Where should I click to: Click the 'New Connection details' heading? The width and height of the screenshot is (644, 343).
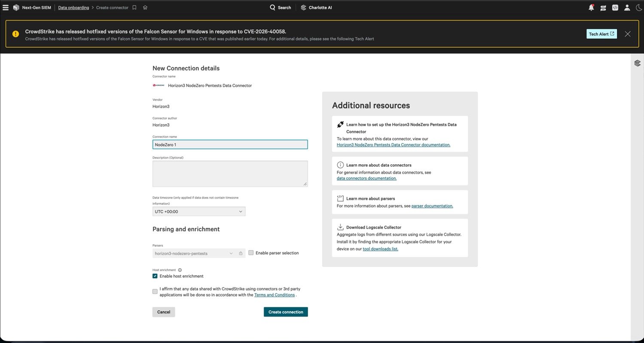click(x=186, y=68)
